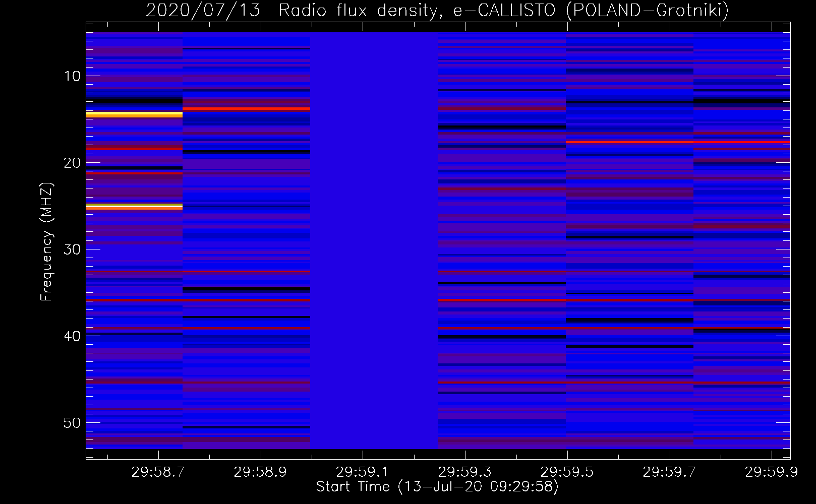The height and width of the screenshot is (504, 816).
Task: Click the 'Start Time (13-Jul-20 09:29:58)' label
Action: 437,487
